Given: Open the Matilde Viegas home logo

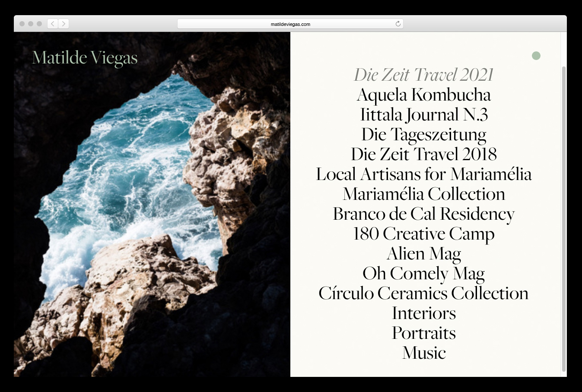Looking at the screenshot, I should 85,58.
